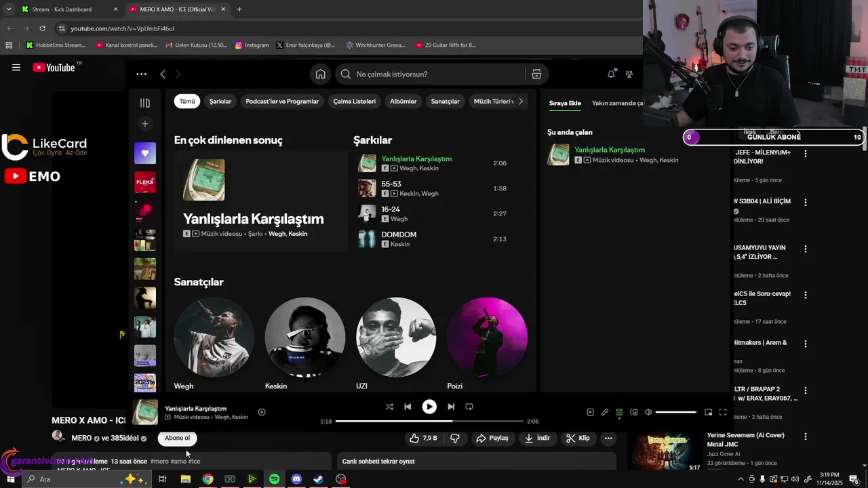868x488 pixels.
Task: Collapse Your Library sidebar icon
Action: click(x=144, y=103)
